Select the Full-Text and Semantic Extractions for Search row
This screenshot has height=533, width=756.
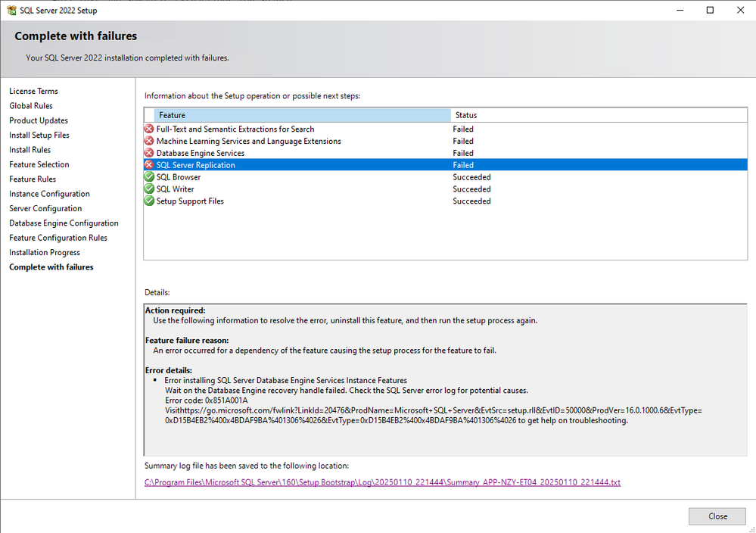pos(446,129)
